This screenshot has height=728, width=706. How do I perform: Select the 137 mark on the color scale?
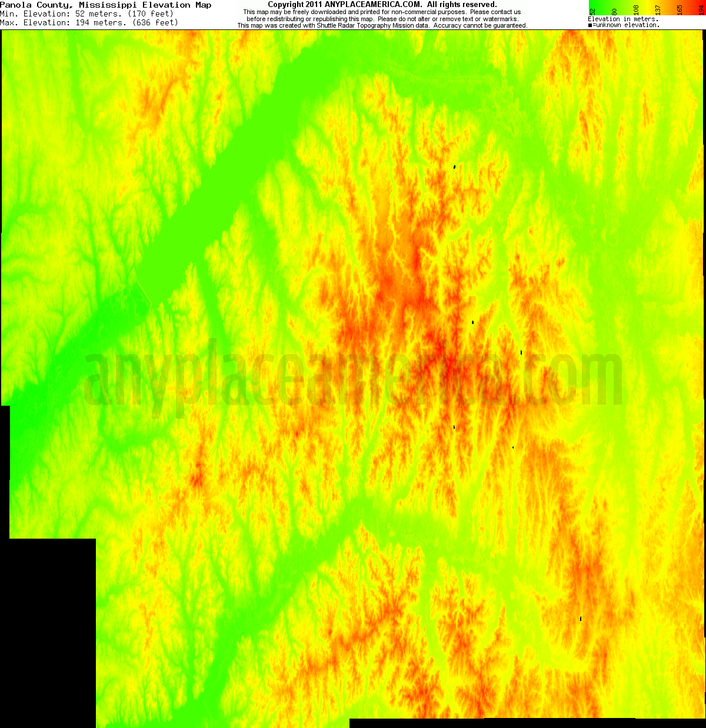tap(658, 11)
